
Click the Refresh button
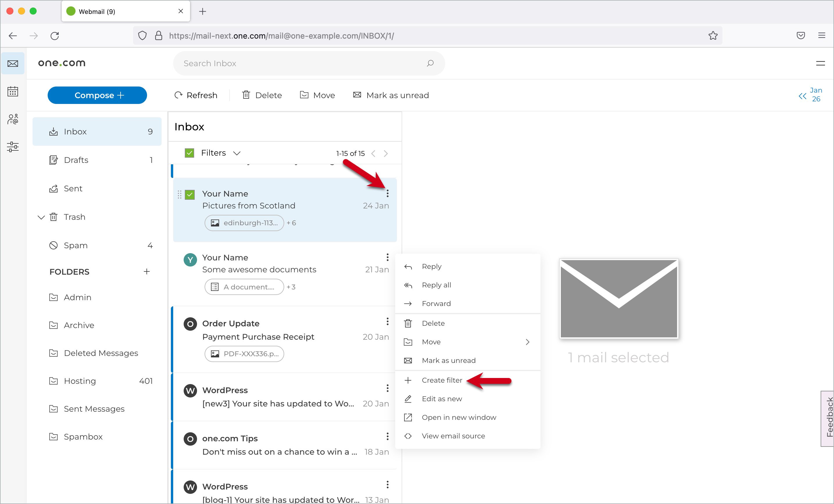coord(196,95)
